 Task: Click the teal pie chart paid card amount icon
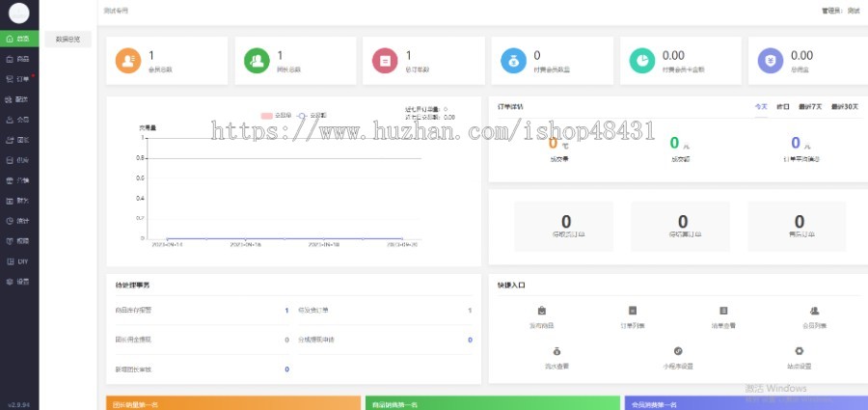642,61
